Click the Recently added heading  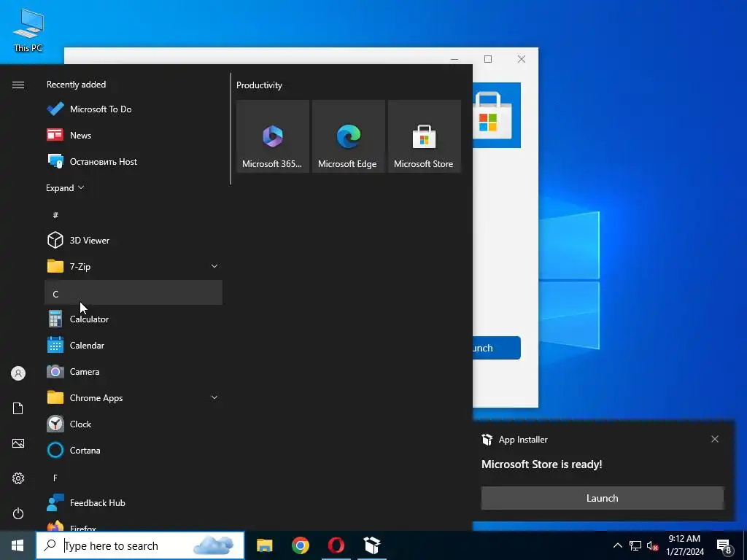coord(76,85)
